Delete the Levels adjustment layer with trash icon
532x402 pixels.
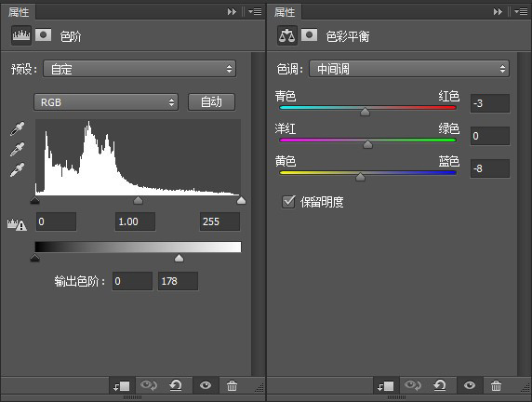click(x=233, y=385)
